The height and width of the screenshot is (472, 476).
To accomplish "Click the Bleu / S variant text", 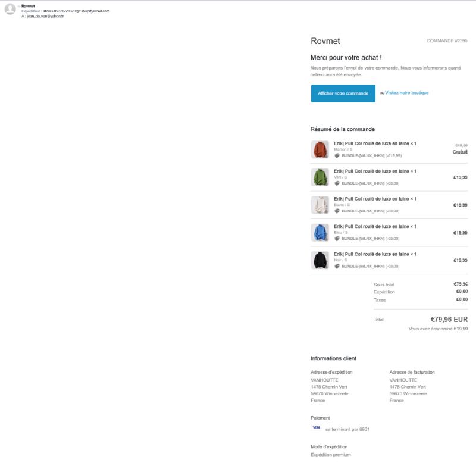I will click(341, 232).
